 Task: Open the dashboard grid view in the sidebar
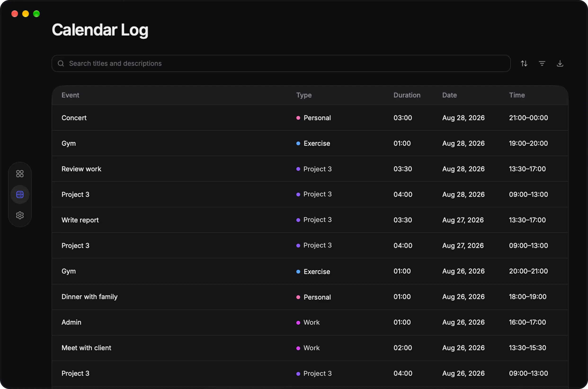point(20,174)
